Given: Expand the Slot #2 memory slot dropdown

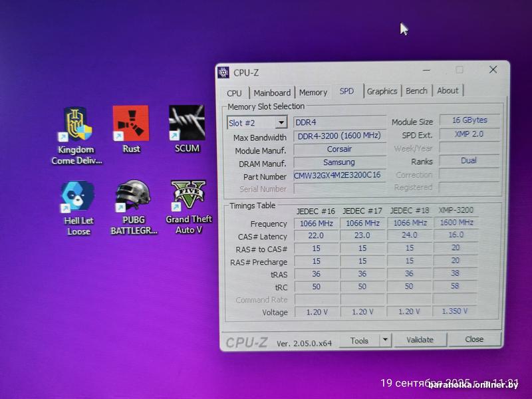Looking at the screenshot, I should (281, 123).
